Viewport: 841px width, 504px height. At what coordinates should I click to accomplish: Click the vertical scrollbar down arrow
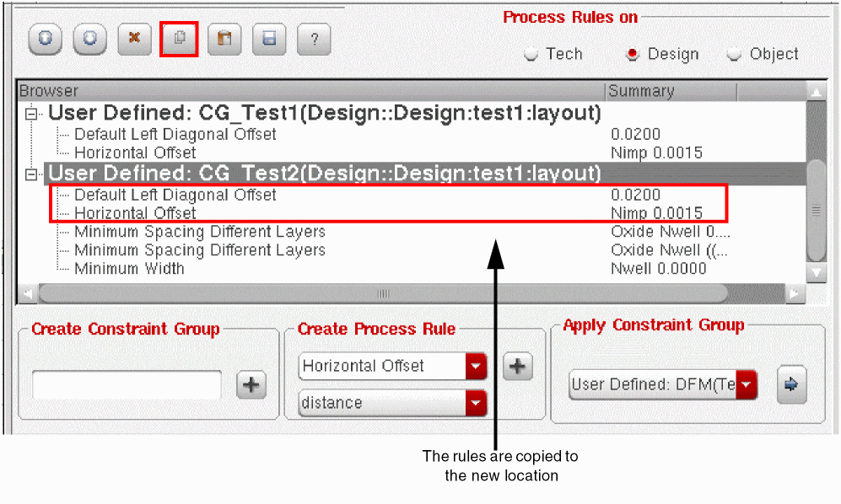tap(817, 272)
